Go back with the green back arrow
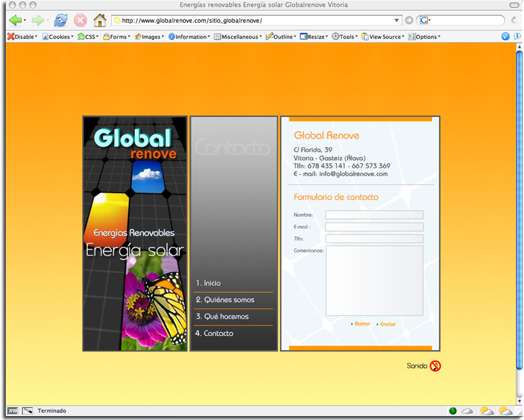524x420 pixels. [x=15, y=21]
